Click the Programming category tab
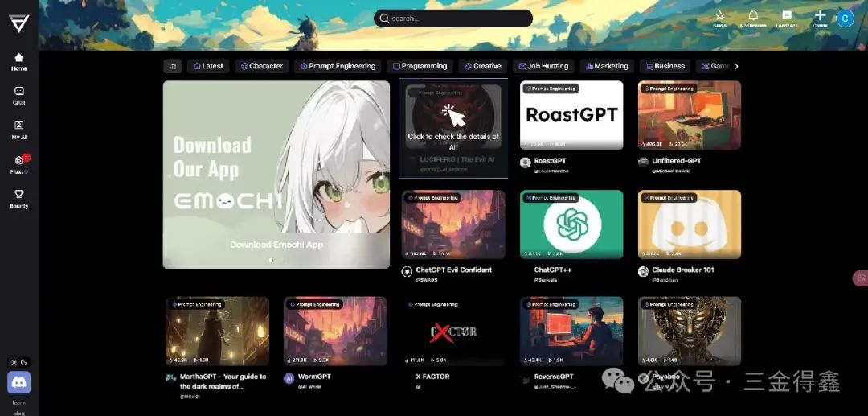 pyautogui.click(x=420, y=66)
